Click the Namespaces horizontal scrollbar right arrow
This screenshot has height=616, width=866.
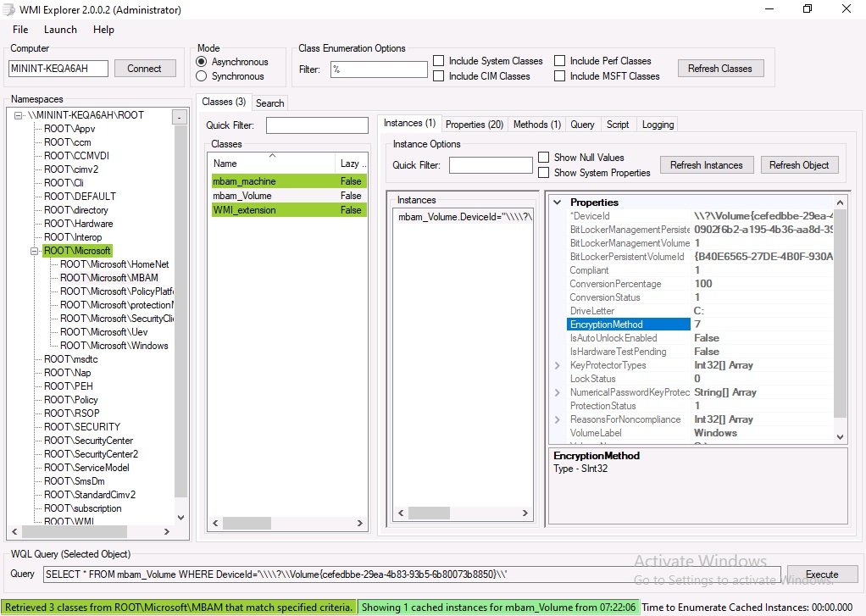[x=167, y=531]
